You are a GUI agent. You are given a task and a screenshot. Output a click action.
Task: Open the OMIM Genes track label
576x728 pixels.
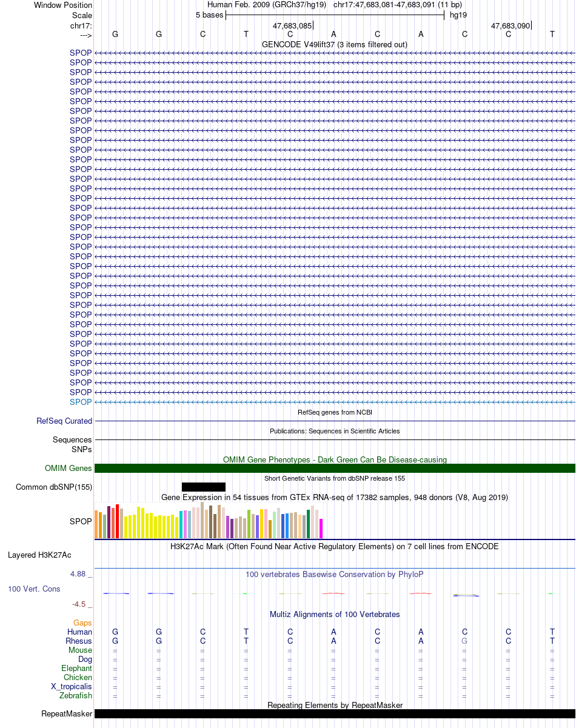(69, 468)
